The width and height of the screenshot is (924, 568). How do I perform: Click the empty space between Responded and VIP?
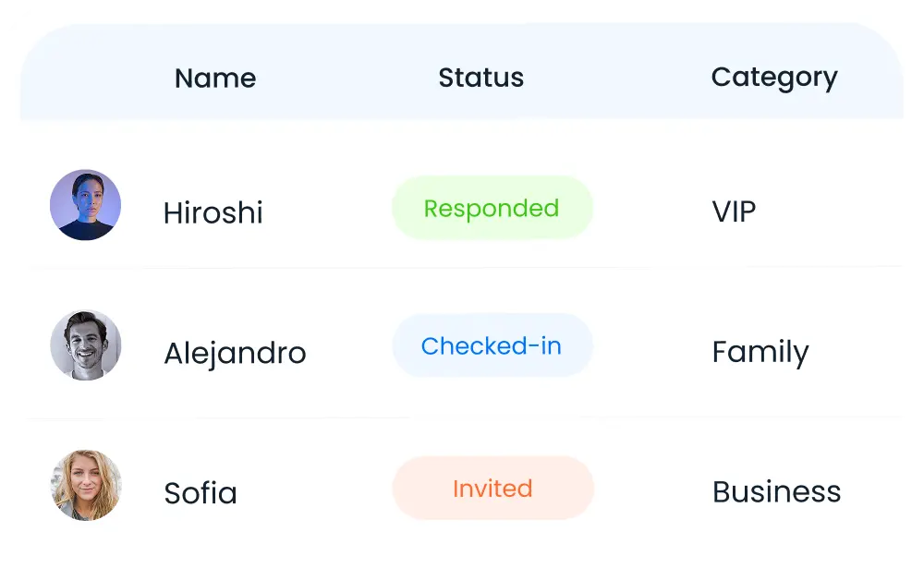pos(651,209)
